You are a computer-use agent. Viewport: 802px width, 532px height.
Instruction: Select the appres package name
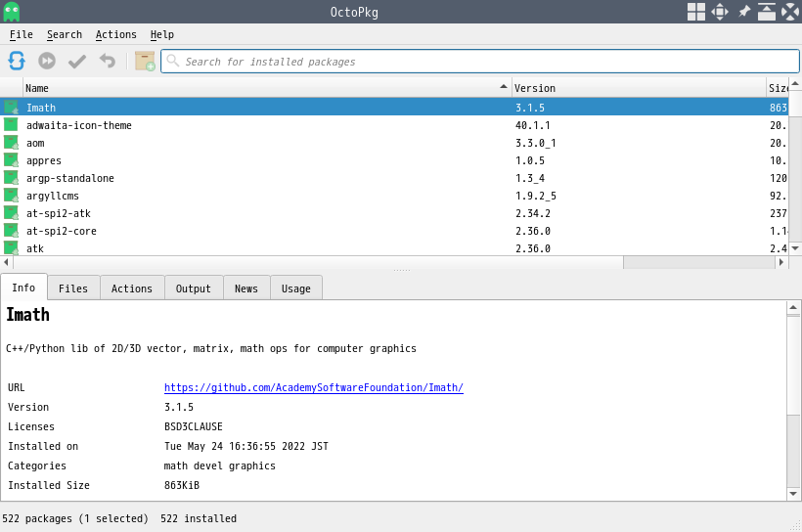(x=44, y=160)
